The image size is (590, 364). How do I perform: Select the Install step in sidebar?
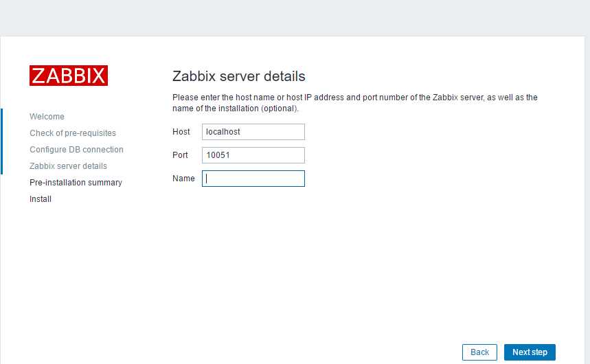coord(41,199)
